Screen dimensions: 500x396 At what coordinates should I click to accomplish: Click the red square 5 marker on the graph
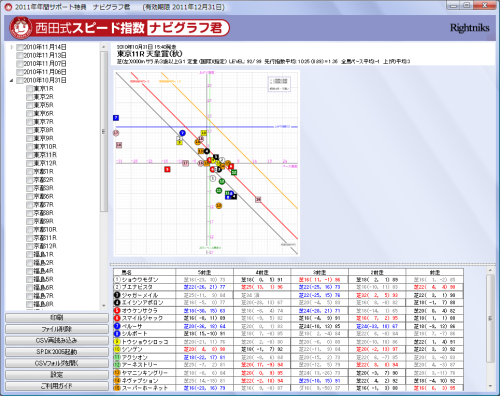167,169
